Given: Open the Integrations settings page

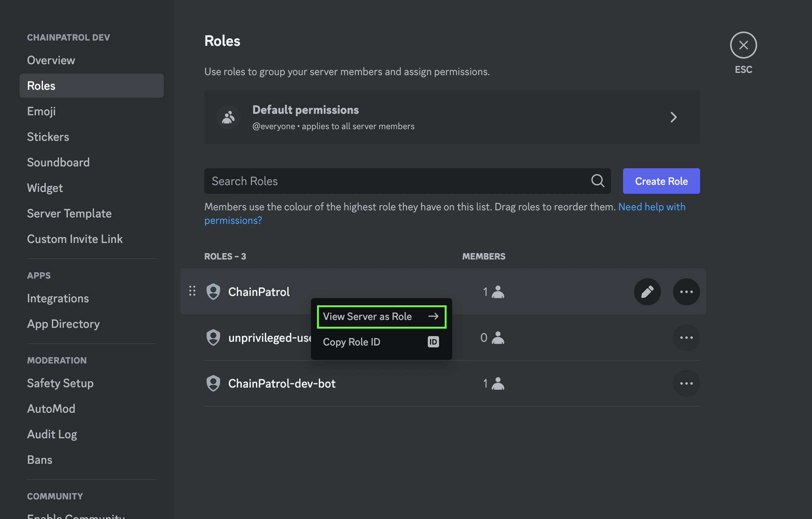Looking at the screenshot, I should click(x=58, y=298).
